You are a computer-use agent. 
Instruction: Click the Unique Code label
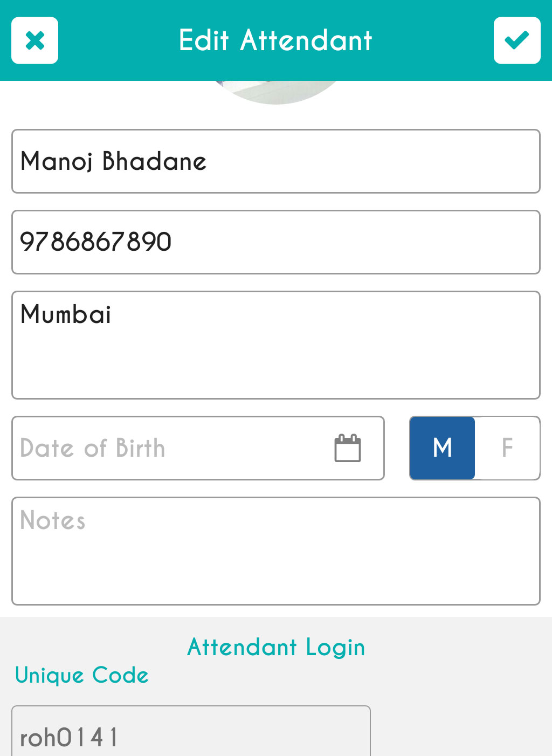(82, 675)
